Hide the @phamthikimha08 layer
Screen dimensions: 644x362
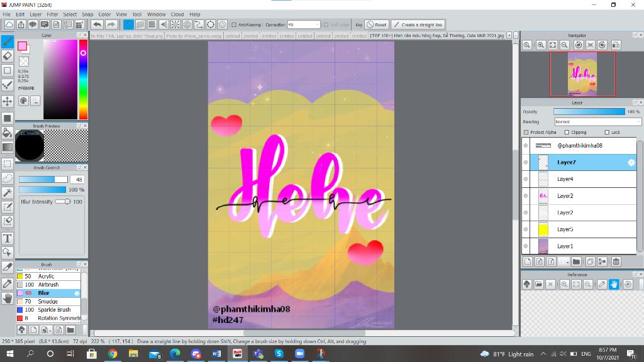coord(526,145)
